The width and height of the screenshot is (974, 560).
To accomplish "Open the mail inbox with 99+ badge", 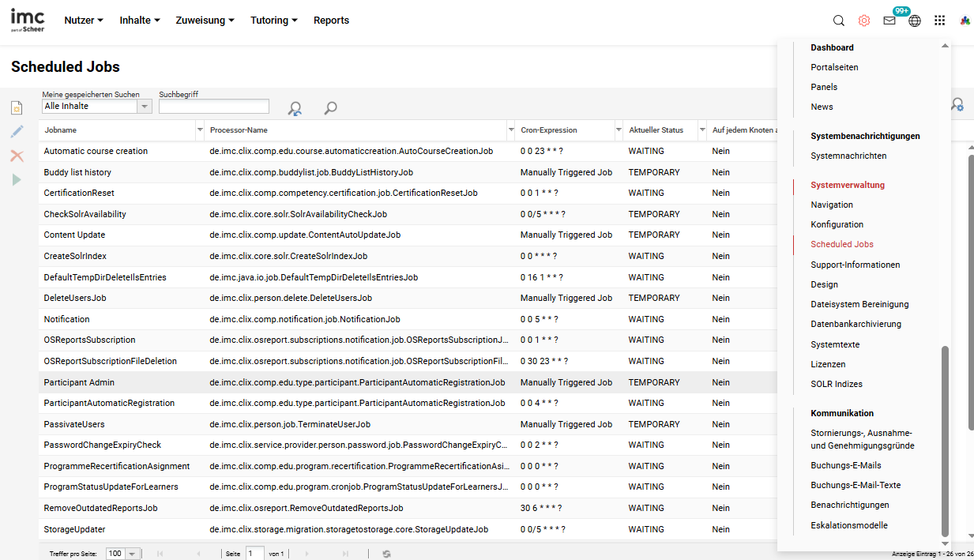I will [889, 21].
